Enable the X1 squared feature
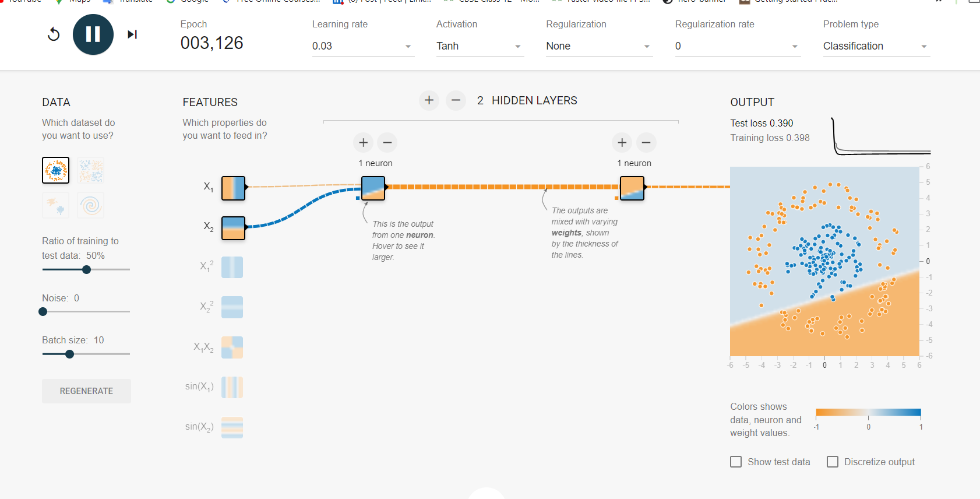 pos(232,267)
